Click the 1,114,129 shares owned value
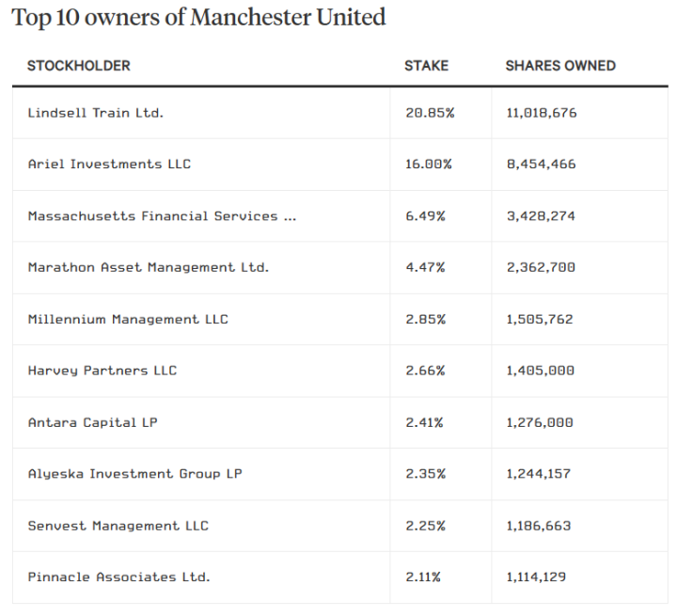Image resolution: width=677 pixels, height=616 pixels. pyautogui.click(x=536, y=577)
